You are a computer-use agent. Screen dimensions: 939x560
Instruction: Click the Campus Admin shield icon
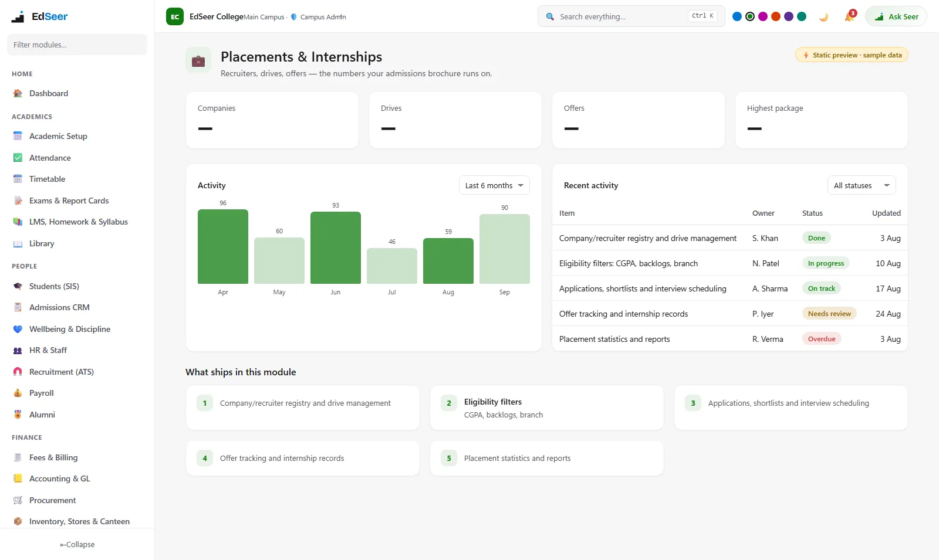(294, 17)
